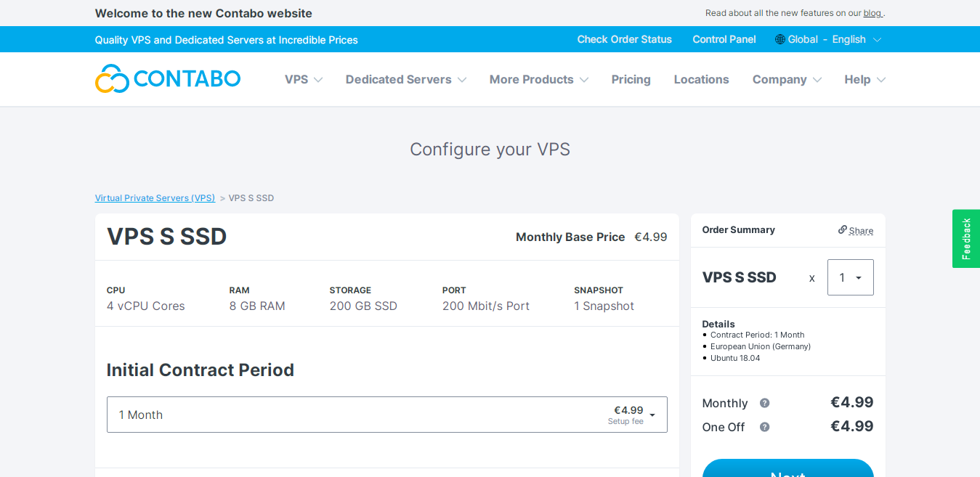Follow the blog link

pyautogui.click(x=872, y=13)
